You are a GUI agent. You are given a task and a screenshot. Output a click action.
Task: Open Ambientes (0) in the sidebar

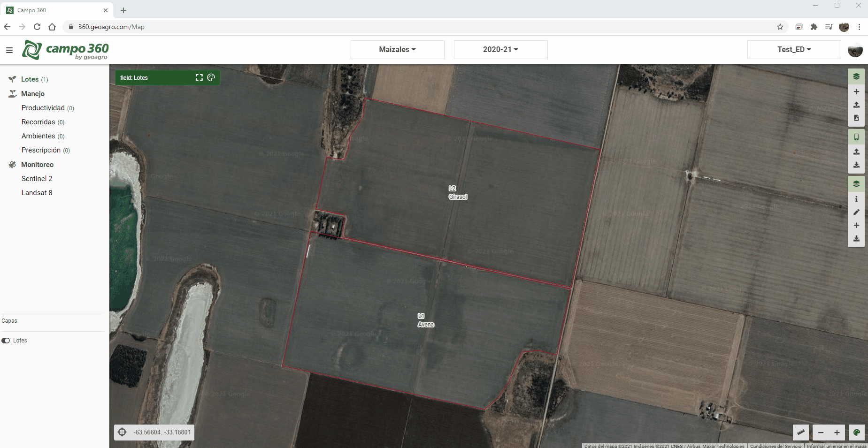pos(43,136)
